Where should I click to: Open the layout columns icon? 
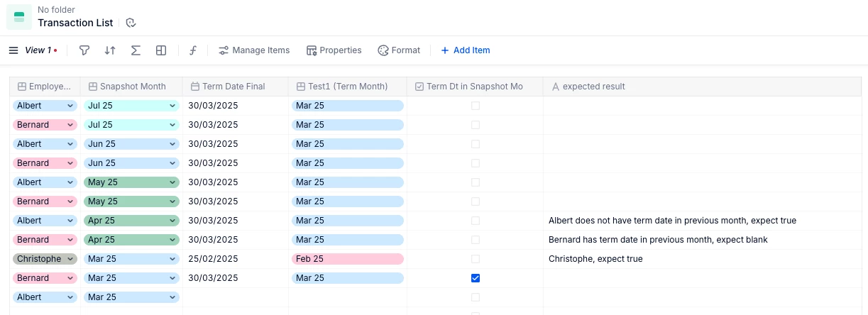[161, 50]
